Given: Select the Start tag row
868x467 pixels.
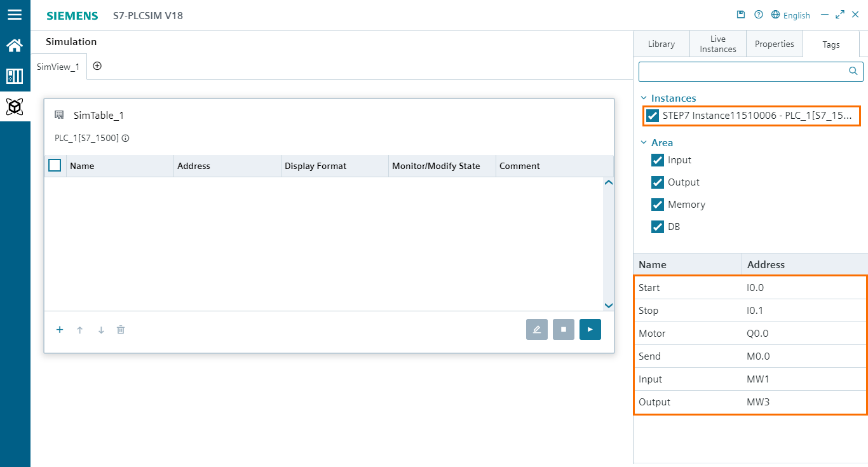Looking at the screenshot, I should [x=750, y=288].
